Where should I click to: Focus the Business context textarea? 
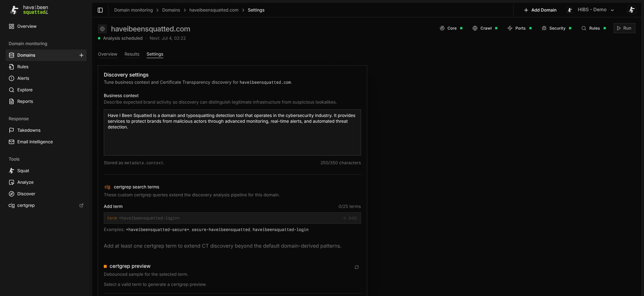click(x=232, y=132)
